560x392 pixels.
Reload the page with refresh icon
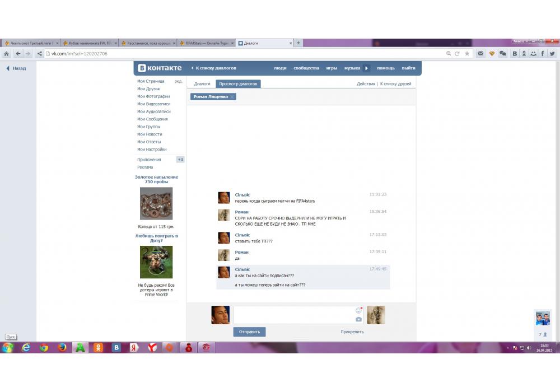click(458, 54)
